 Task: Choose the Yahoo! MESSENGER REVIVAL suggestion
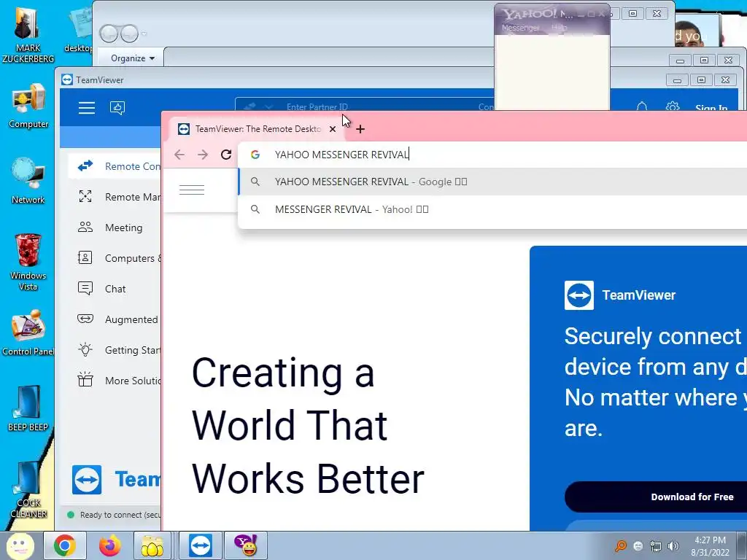492,209
